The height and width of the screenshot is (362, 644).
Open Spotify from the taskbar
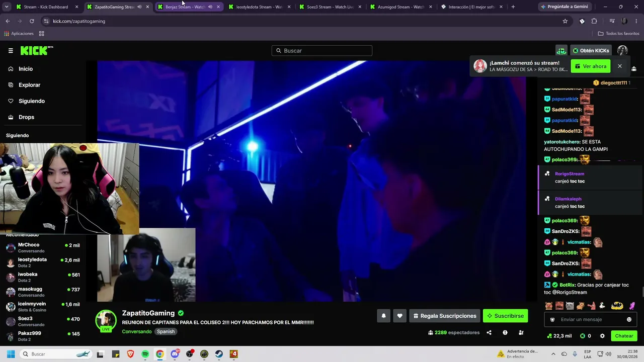click(145, 354)
